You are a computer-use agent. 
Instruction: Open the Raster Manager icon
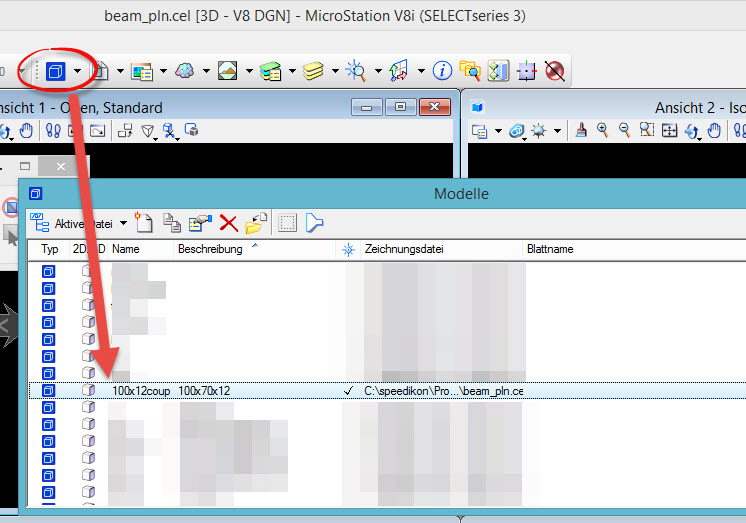(142, 71)
